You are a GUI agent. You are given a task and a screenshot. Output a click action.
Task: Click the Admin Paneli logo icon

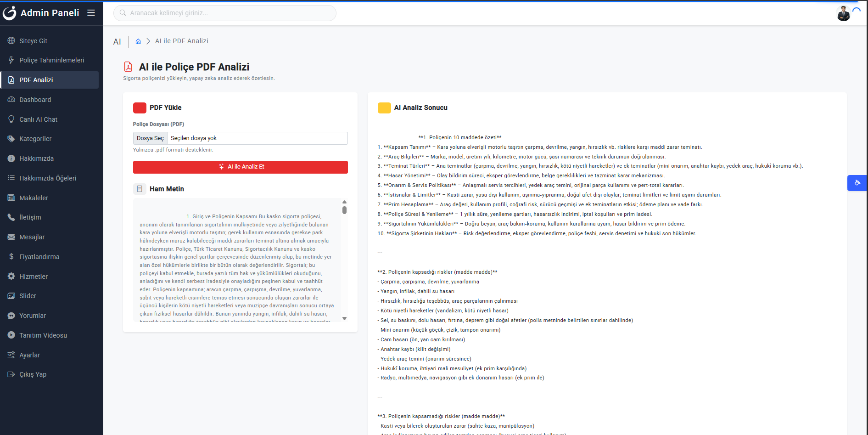(10, 13)
